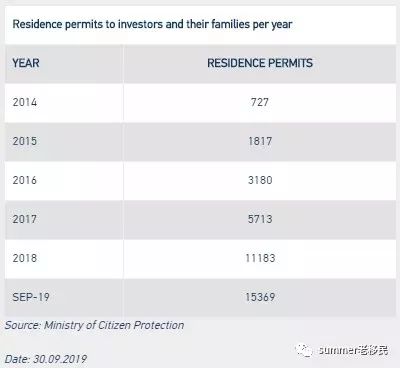Select the 2018 year cell
Viewport: 400px width, 368px height.
point(25,258)
